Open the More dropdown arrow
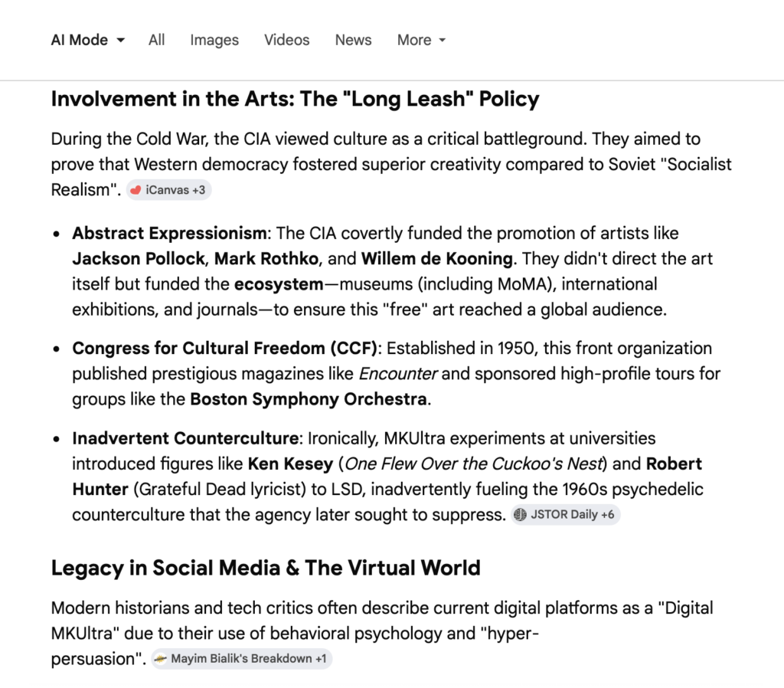This screenshot has height=688, width=784. (443, 41)
